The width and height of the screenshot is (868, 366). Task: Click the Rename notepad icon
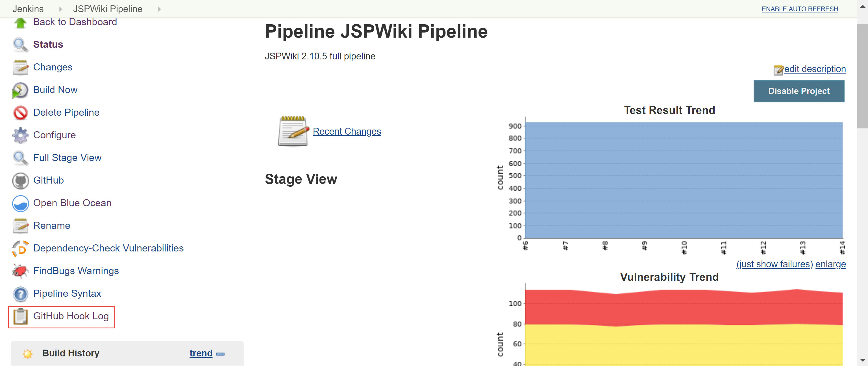click(x=20, y=226)
